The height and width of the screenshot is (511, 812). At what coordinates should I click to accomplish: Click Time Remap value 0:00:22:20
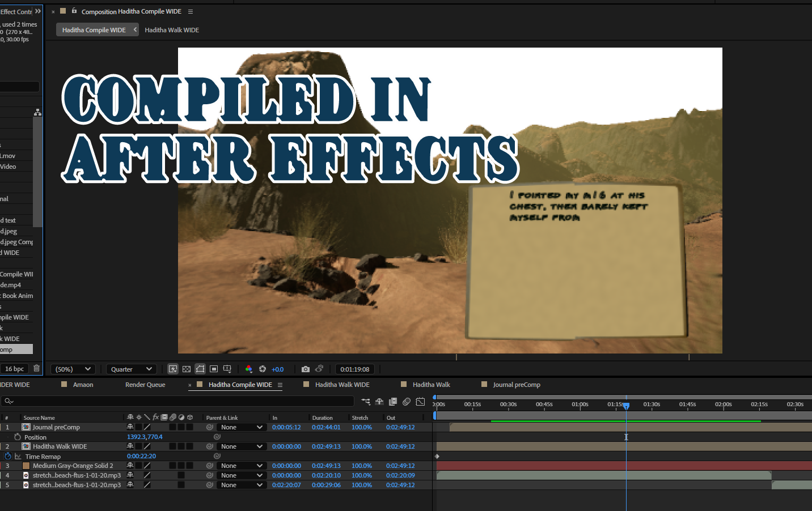[141, 456]
